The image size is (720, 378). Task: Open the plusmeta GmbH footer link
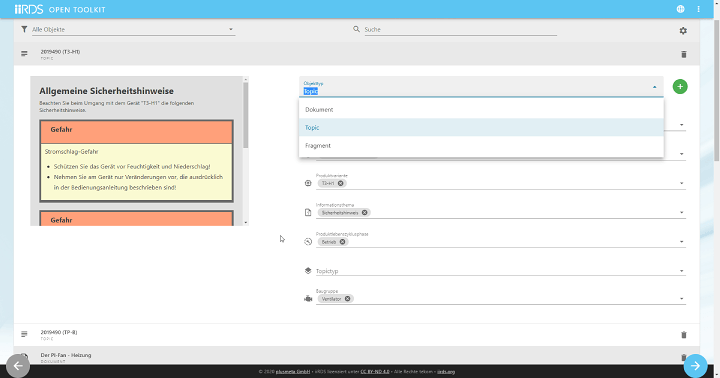293,372
